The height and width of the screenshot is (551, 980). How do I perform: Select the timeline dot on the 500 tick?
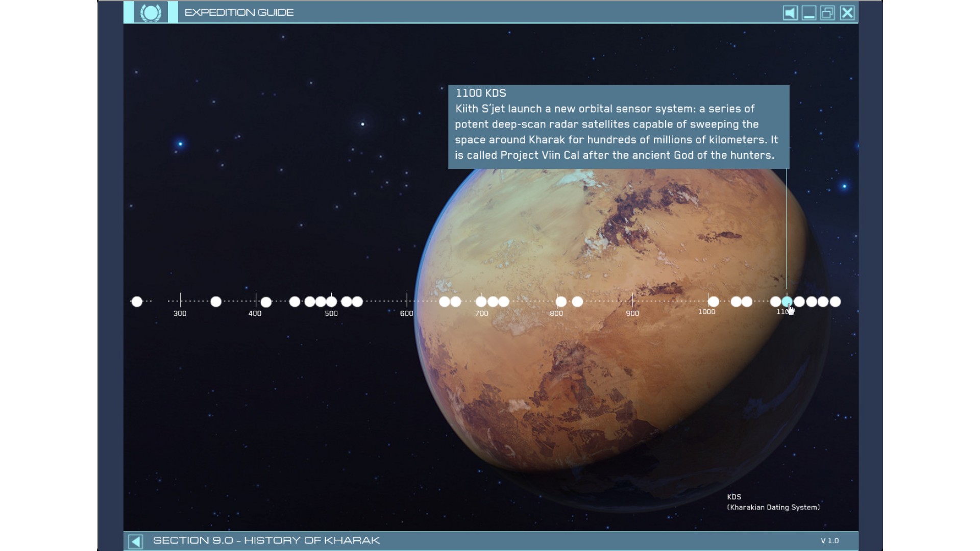[x=332, y=302]
